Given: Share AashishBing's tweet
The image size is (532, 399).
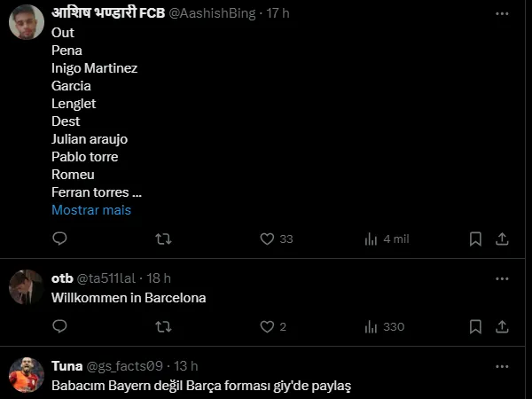Looking at the screenshot, I should click(x=502, y=239).
